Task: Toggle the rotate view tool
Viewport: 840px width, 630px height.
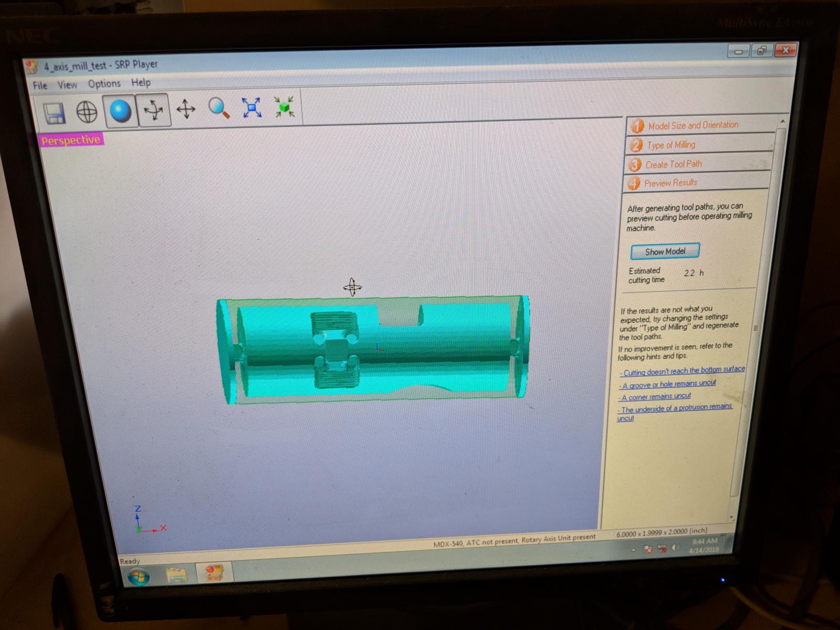Action: pyautogui.click(x=153, y=110)
